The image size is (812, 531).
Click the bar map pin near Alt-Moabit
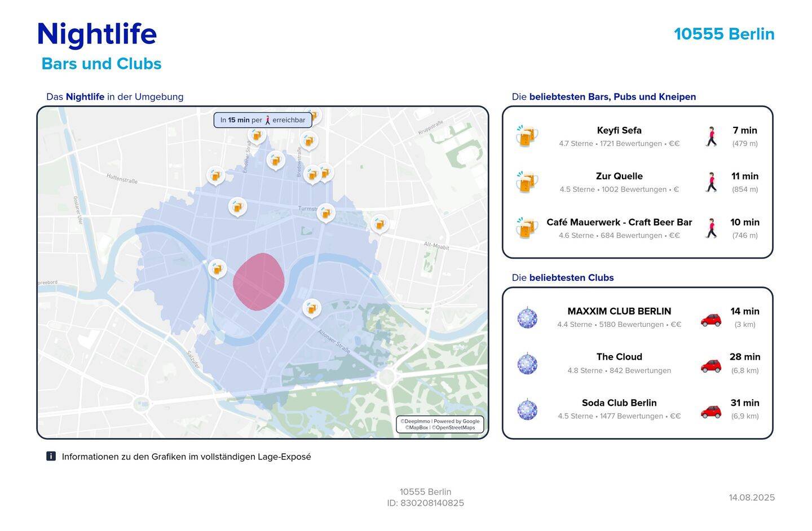click(379, 224)
